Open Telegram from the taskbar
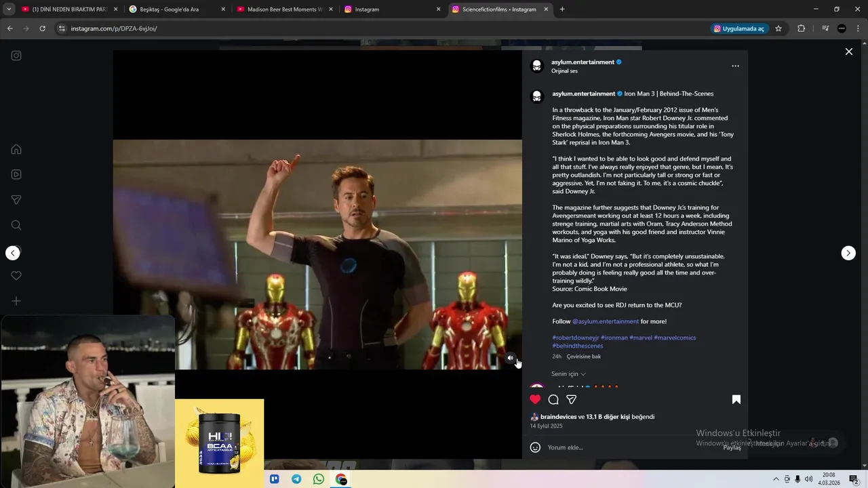868x488 pixels. coord(296,479)
